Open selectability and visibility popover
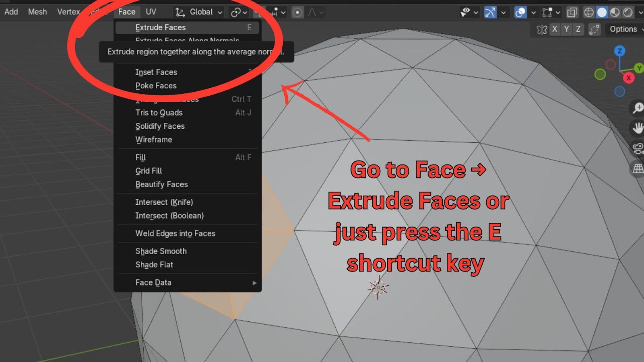 [x=469, y=12]
